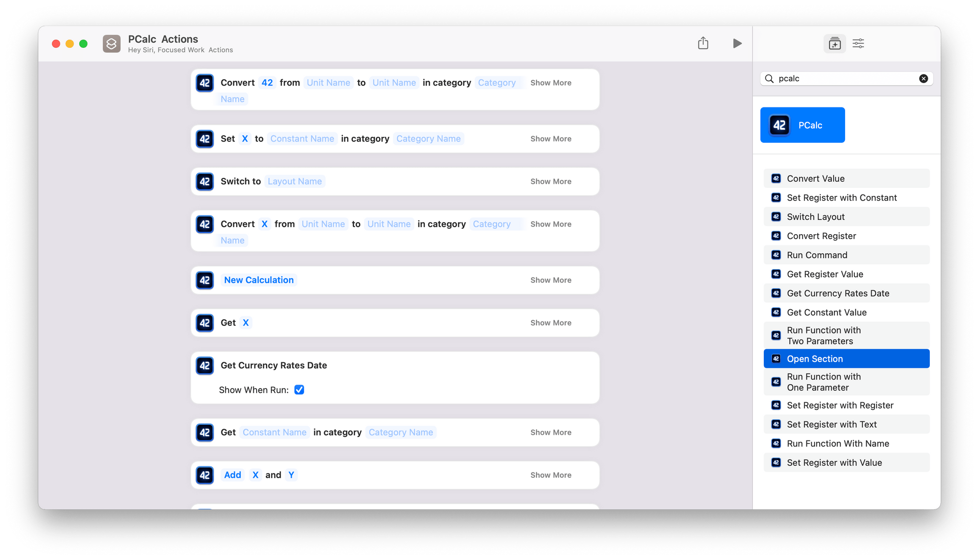Viewport: 979px width, 560px height.
Task: Set the Category Name in Set X action
Action: point(428,139)
